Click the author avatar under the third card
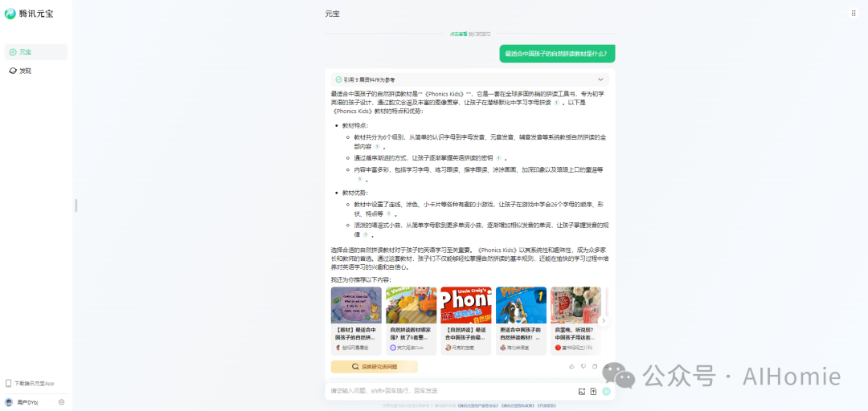Screen dimensions: 868x411 tap(448, 348)
